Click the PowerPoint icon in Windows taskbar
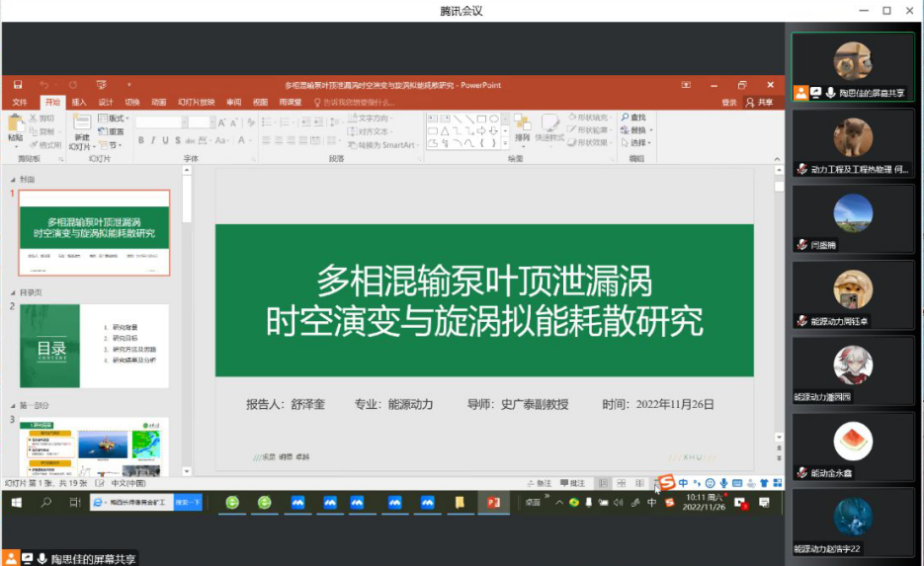The height and width of the screenshot is (566, 924). pos(491,503)
